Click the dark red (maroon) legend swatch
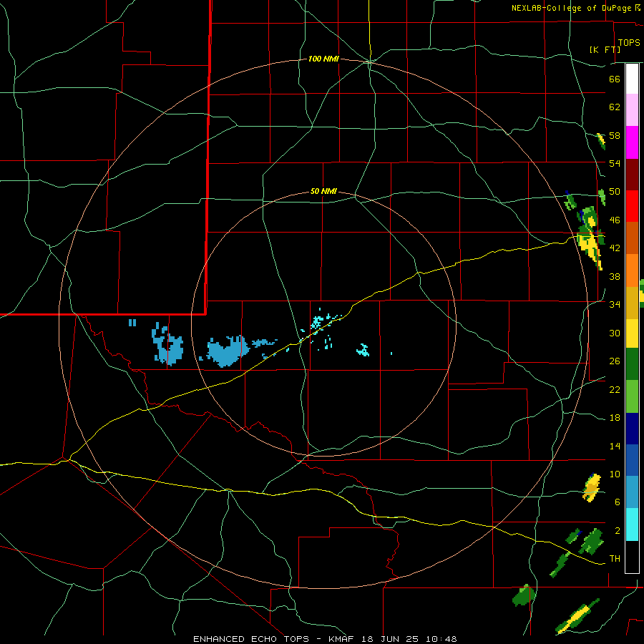This screenshot has width=644, height=644. (632, 174)
